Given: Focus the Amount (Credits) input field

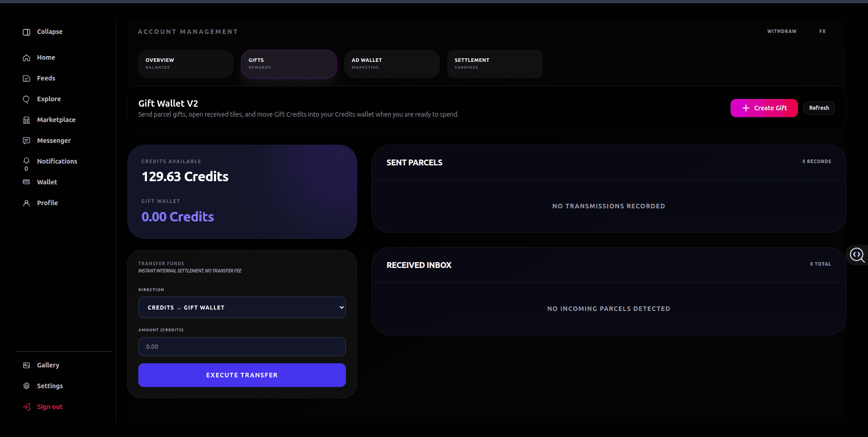Looking at the screenshot, I should [242, 347].
